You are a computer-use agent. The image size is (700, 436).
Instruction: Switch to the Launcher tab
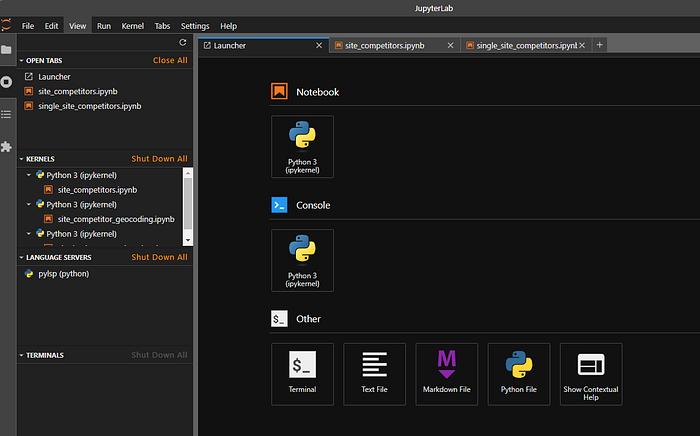[263, 46]
